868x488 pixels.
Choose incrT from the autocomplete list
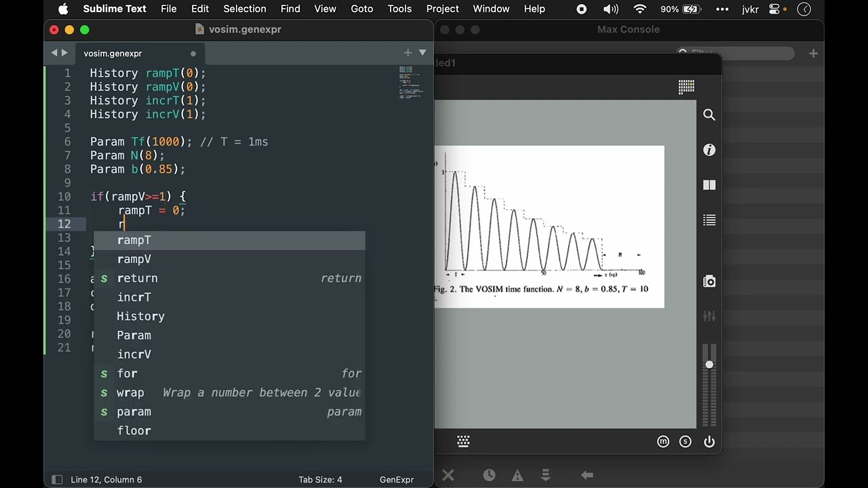[229, 297]
